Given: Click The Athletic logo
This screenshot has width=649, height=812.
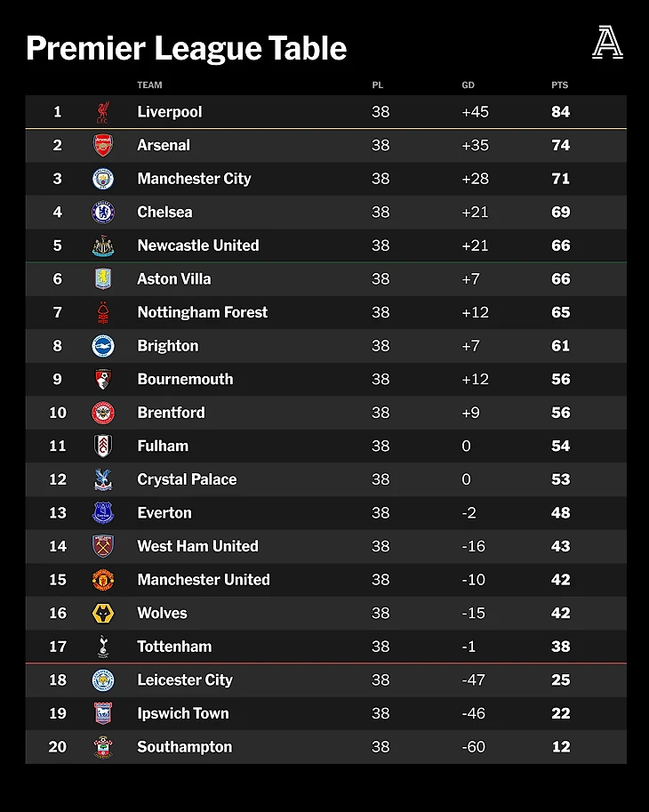Looking at the screenshot, I should (x=607, y=43).
